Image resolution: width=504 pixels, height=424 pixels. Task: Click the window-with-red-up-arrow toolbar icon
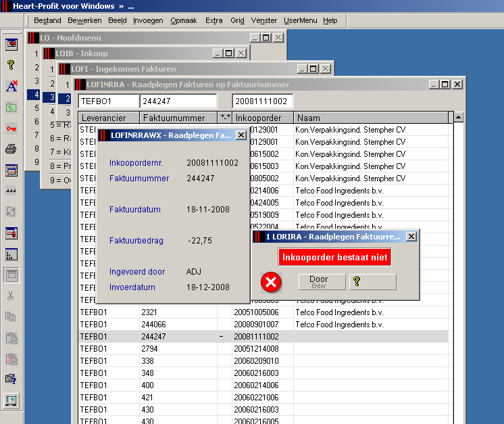tap(11, 44)
